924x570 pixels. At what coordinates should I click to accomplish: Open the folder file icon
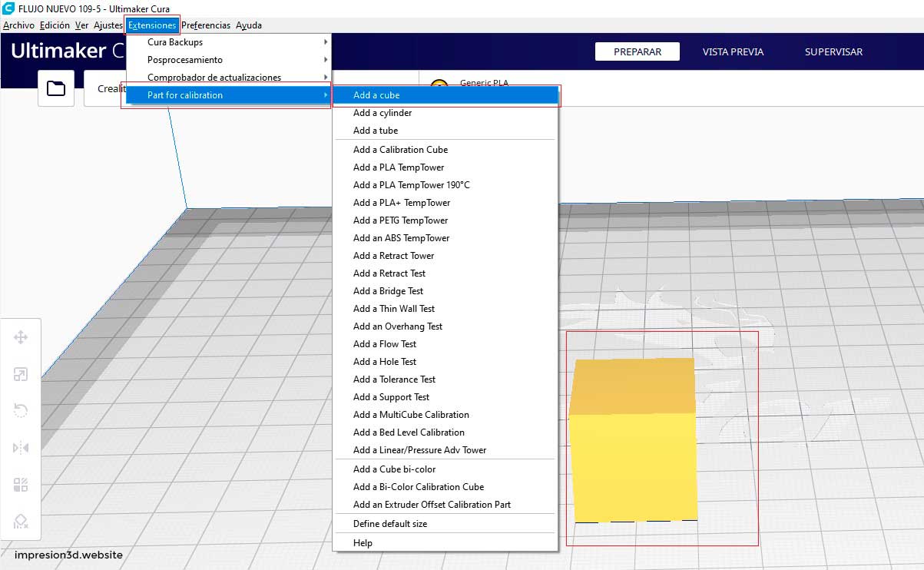coord(56,88)
